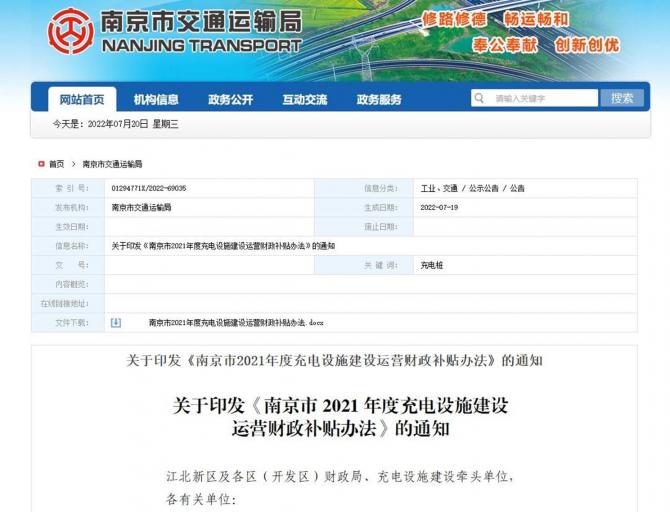Click the document index number 01294771X/2022-69035

(148, 188)
